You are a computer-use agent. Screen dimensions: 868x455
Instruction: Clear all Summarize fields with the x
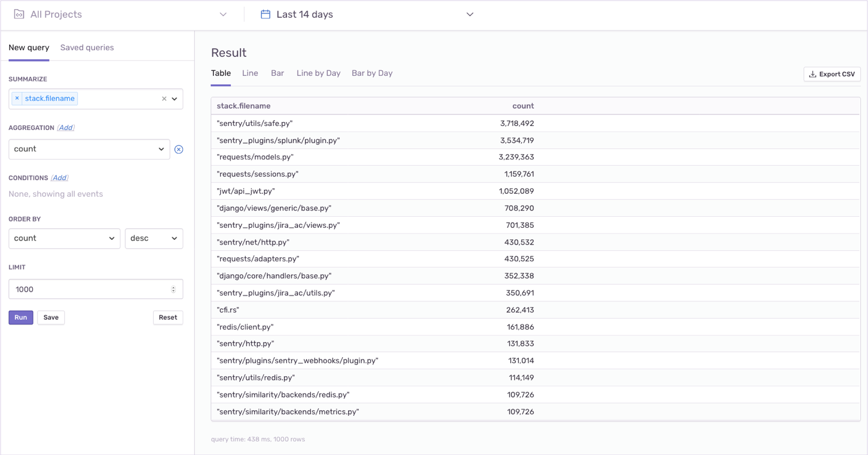pyautogui.click(x=164, y=99)
